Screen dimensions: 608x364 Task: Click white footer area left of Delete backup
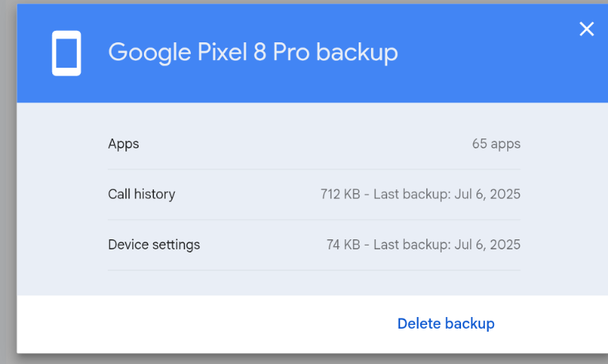click(x=192, y=324)
